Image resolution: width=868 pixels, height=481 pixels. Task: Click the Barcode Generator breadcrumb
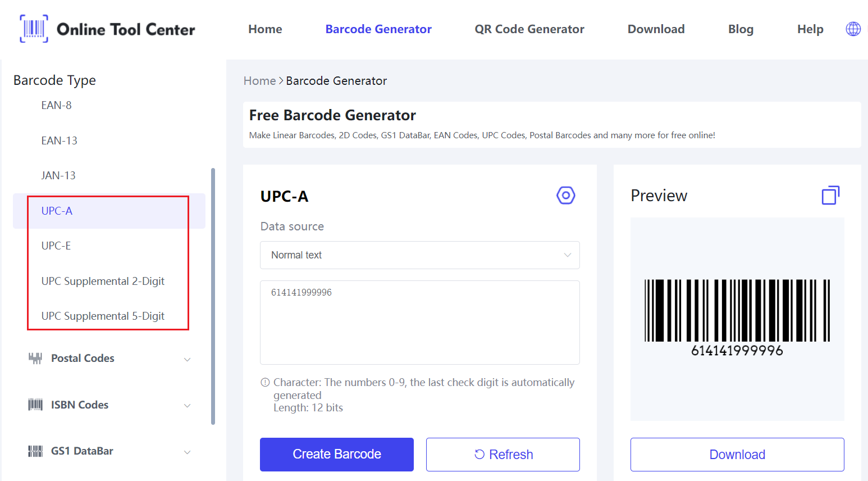[x=336, y=81]
